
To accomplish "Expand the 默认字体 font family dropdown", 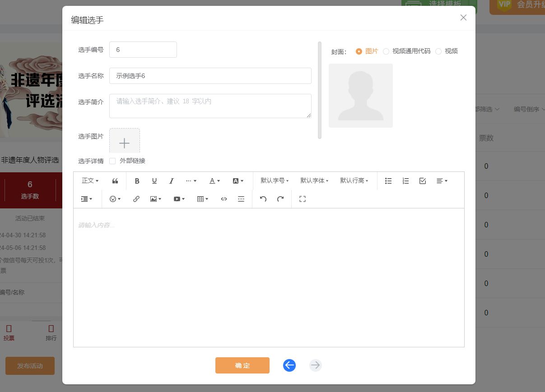I will pyautogui.click(x=314, y=181).
